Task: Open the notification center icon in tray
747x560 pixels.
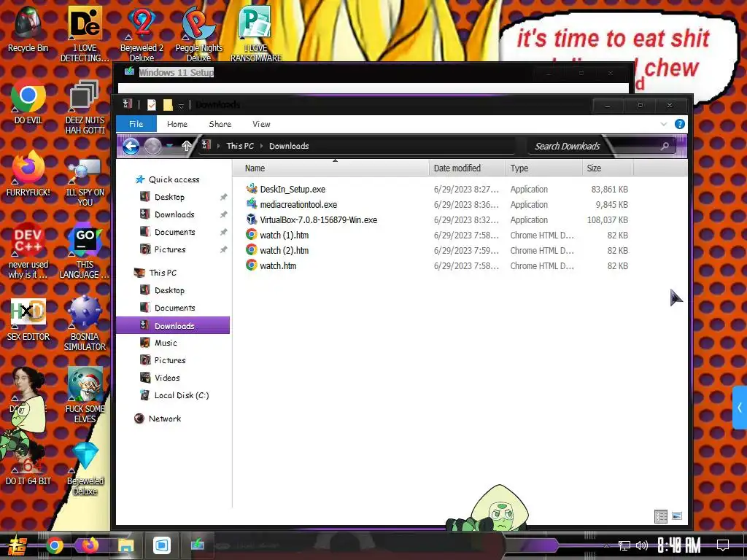Action: point(723,545)
